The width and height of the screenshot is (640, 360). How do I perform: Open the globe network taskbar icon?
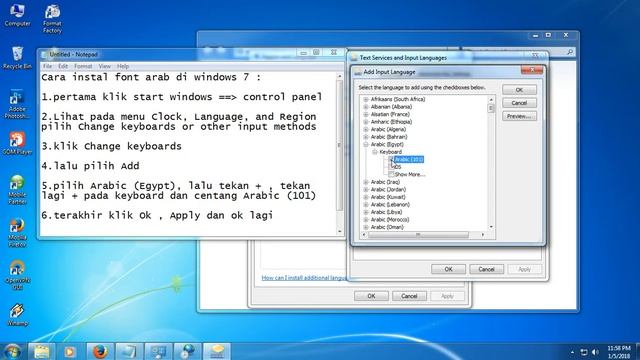(x=188, y=351)
